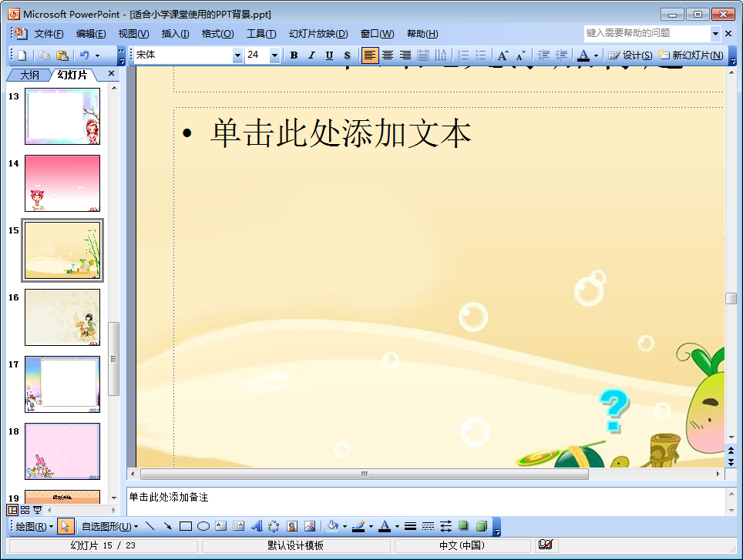The image size is (743, 560).
Task: Undo the last action
Action: 85,55
